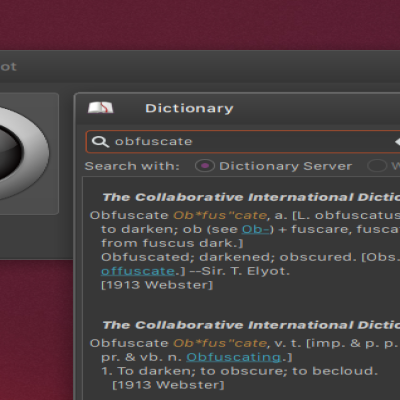This screenshot has height=400, width=400.
Task: Click the search field containing obfuscate
Action: point(243,142)
